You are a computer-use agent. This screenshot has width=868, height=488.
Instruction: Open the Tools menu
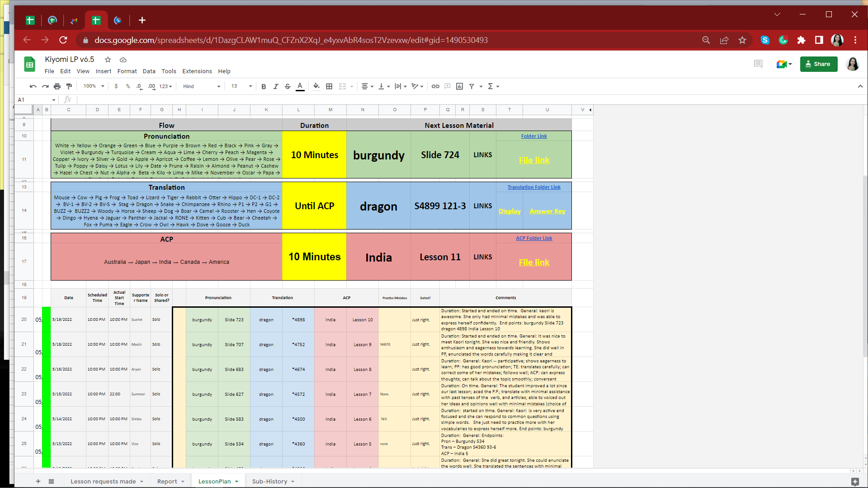coord(169,71)
